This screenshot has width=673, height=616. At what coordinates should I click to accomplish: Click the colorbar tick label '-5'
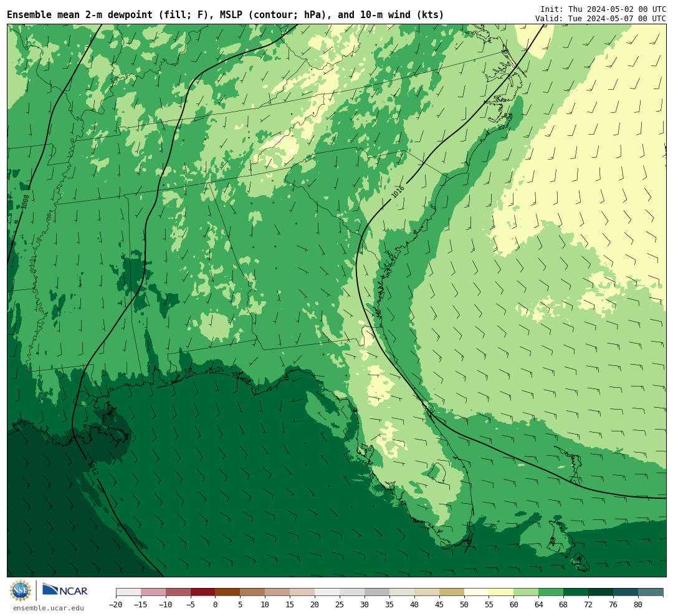tap(191, 604)
